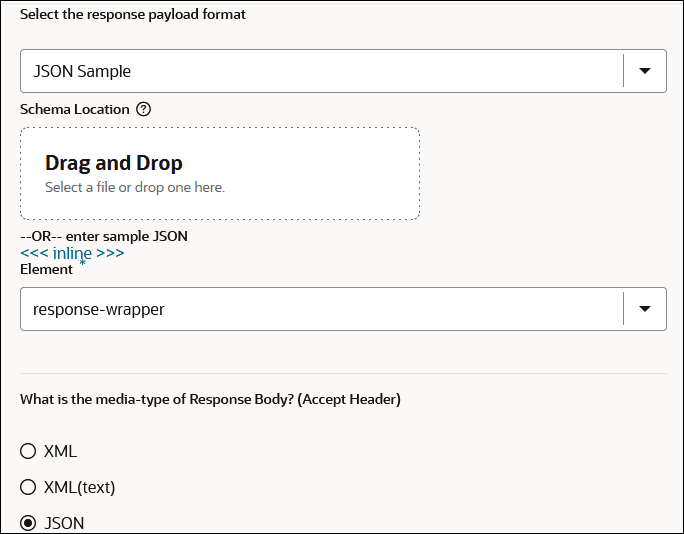
Task: Click the Schema Location label
Action: pyautogui.click(x=75, y=109)
